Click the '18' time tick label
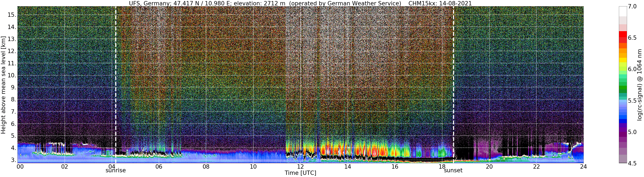This screenshot has width=644, height=177. click(442, 166)
